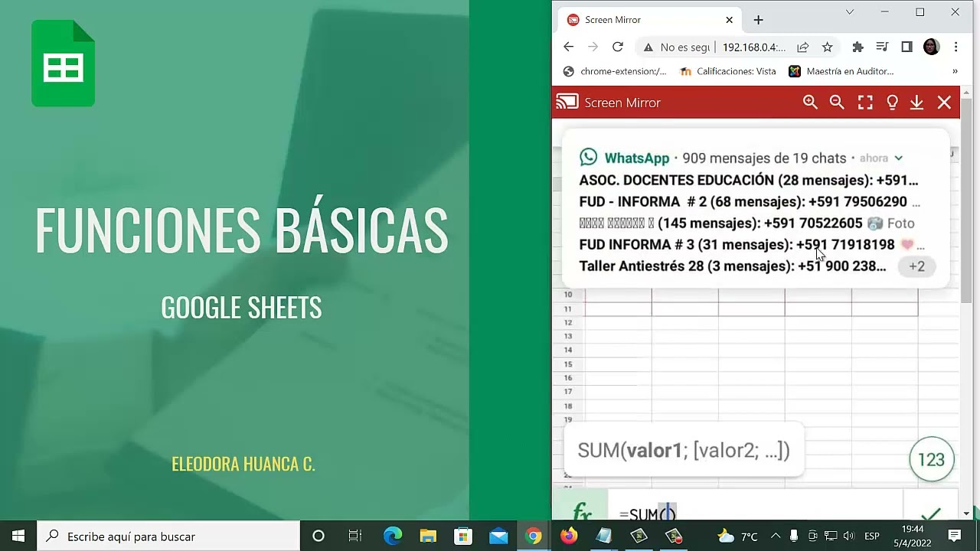
Task: Confirm formula with green checkmark
Action: (x=931, y=512)
